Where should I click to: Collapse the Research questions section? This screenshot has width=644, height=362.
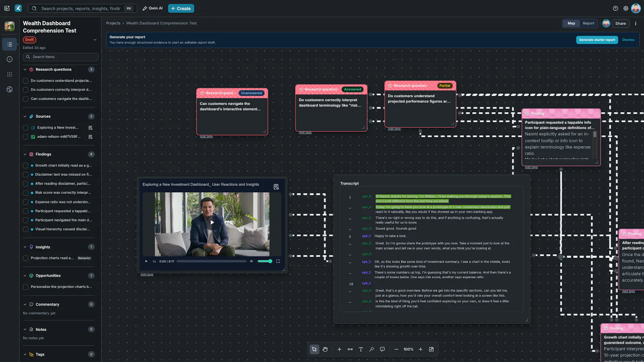pyautogui.click(x=25, y=70)
